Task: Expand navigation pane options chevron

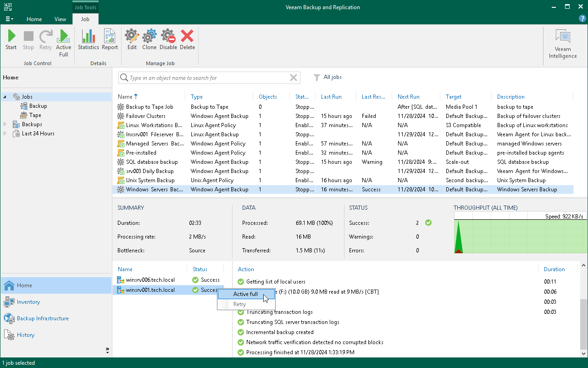Action: (x=107, y=351)
